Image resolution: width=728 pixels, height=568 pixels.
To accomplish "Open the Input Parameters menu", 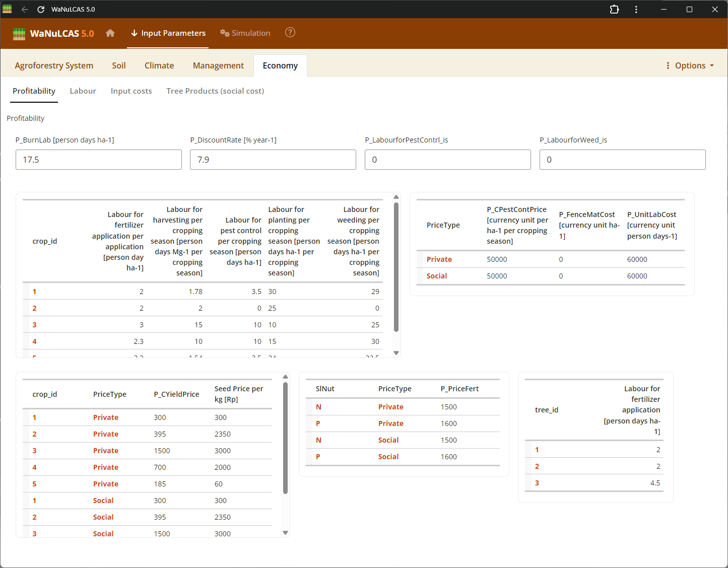I will tap(168, 33).
